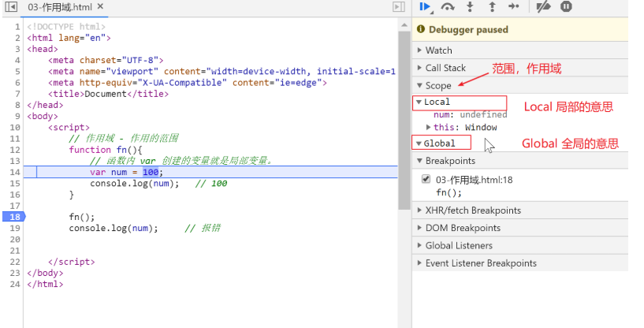644x328 pixels.
Task: Deactivate breakpoints icon
Action: click(x=543, y=6)
